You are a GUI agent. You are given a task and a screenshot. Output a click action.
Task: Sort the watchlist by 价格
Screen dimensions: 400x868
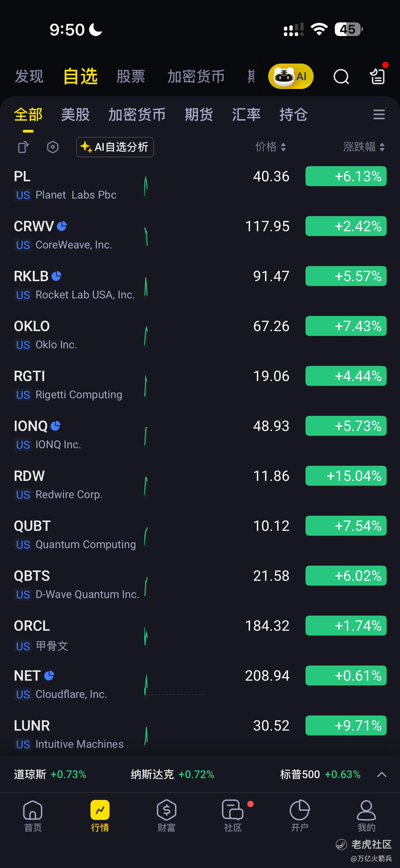click(x=271, y=147)
